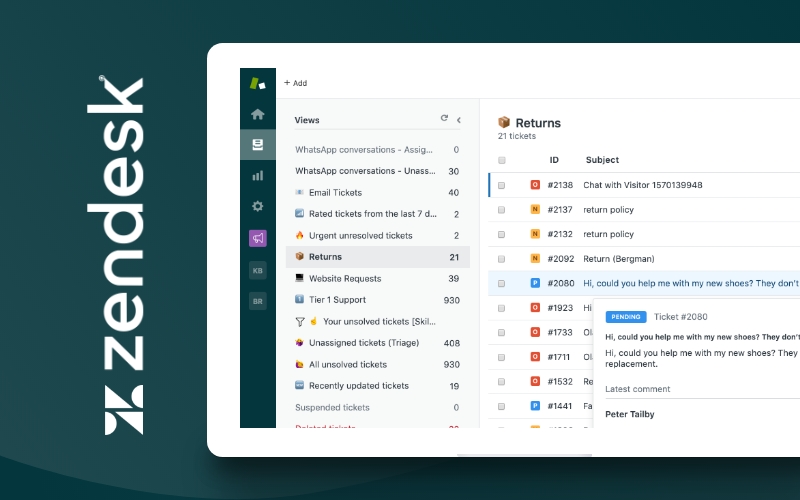
Task: Open the Tier 1 Support view
Action: tap(377, 299)
